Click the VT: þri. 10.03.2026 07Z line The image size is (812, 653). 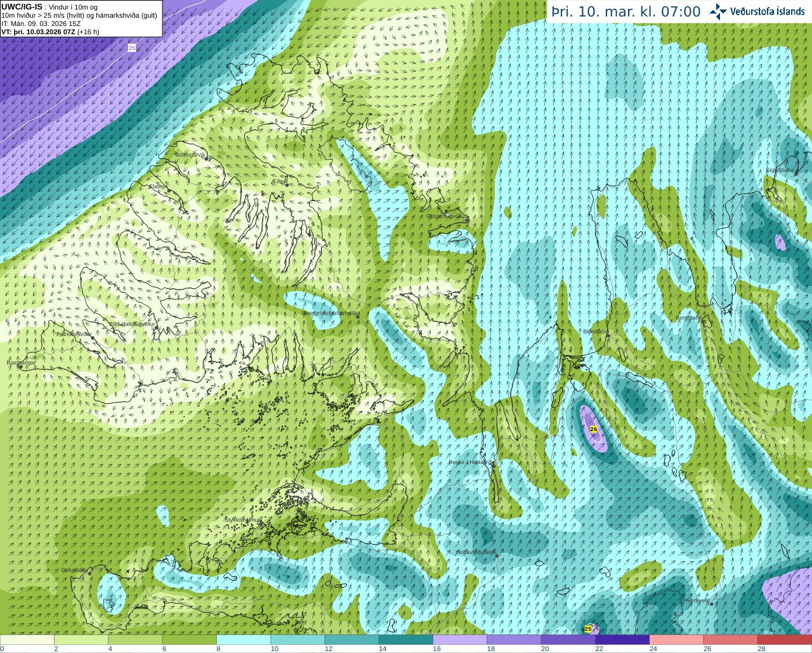(x=50, y=32)
